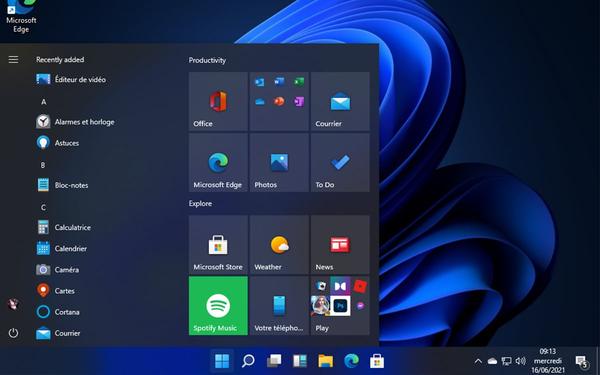Image resolution: width=600 pixels, height=375 pixels.
Task: Open the Calculatrice app
Action: (x=64, y=227)
